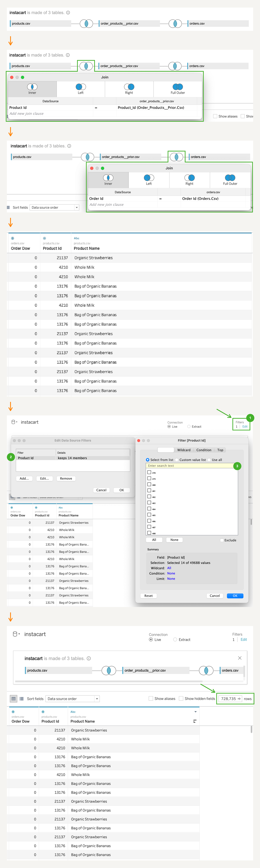The image size is (260, 868).
Task: Click Cancel in Filter [Product Id] dialog
Action: 215,596
